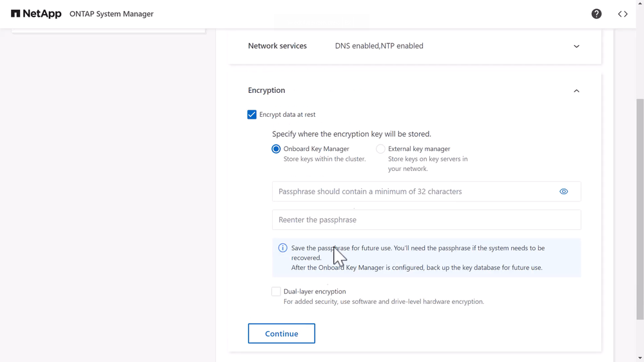Show passphrase using the eye icon

[563, 192]
